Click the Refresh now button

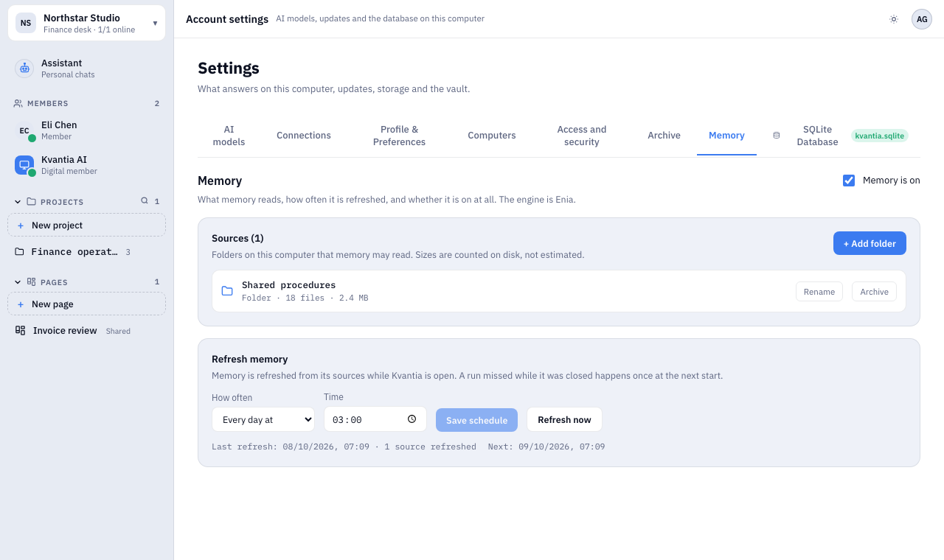564,419
